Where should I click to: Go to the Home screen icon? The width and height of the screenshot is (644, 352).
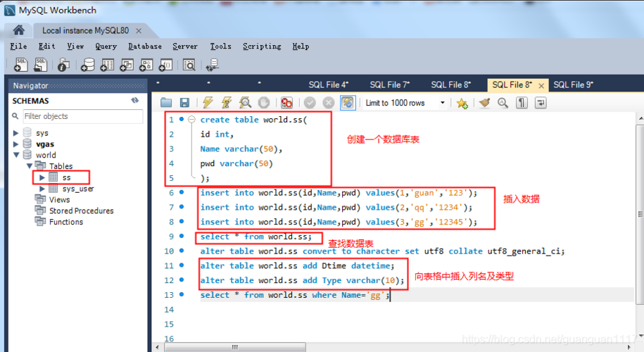click(x=18, y=30)
